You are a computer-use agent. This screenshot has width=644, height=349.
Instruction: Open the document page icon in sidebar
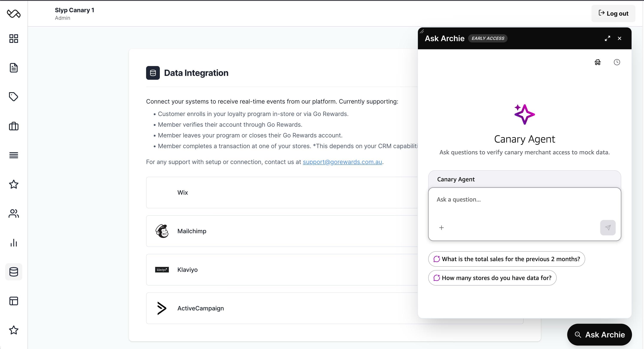pos(14,68)
